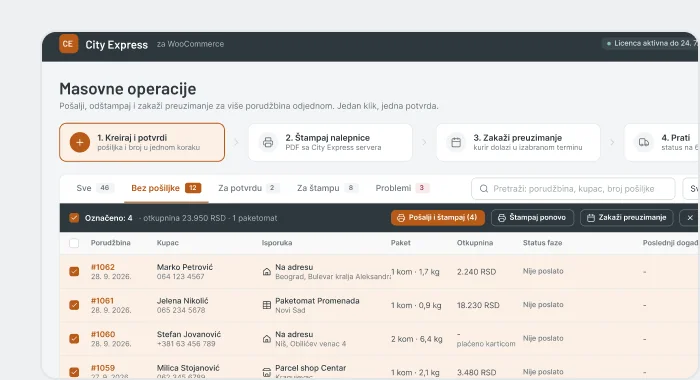Click Nije poslato status in #1061 row
The height and width of the screenshot is (380, 700).
(x=543, y=305)
